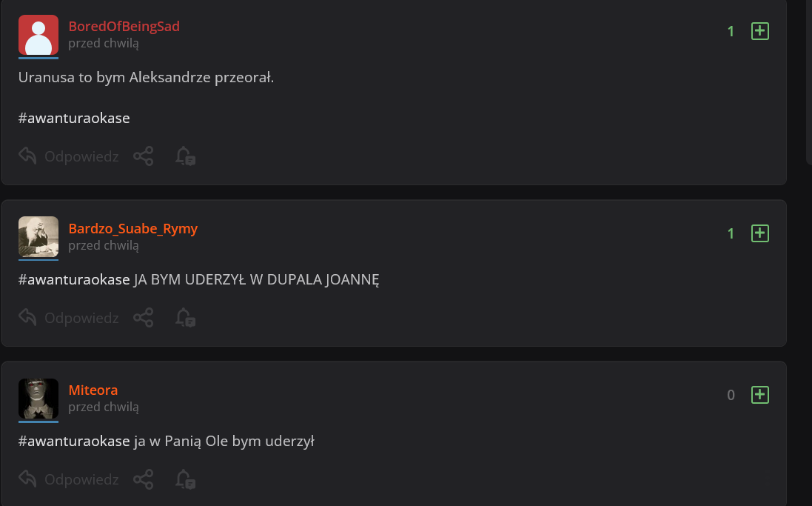
Task: Reply to BoredOfBeingSad with Odpowiedz
Action: (69, 156)
